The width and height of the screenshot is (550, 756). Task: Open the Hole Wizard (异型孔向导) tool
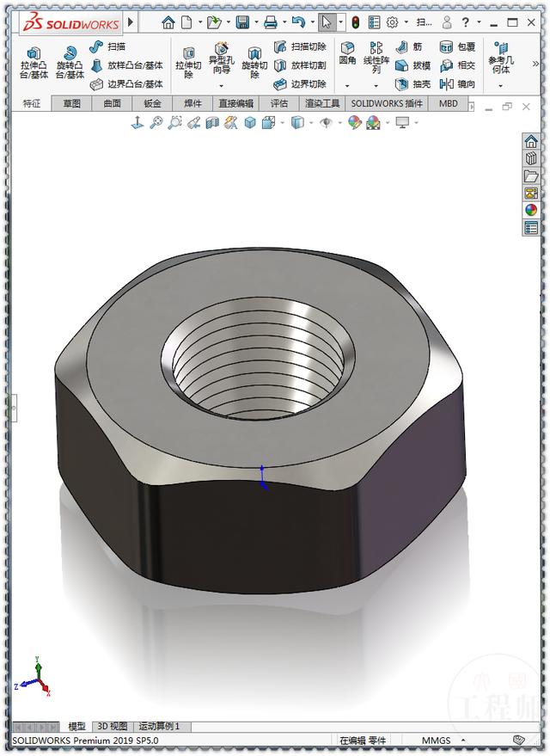tap(221, 58)
